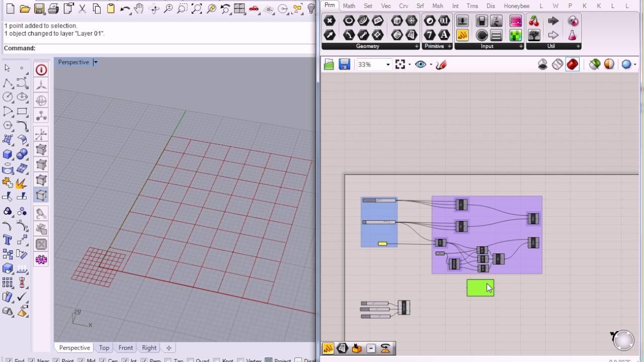The height and width of the screenshot is (362, 644).
Task: Add a new viewport tab with plus
Action: tap(169, 347)
